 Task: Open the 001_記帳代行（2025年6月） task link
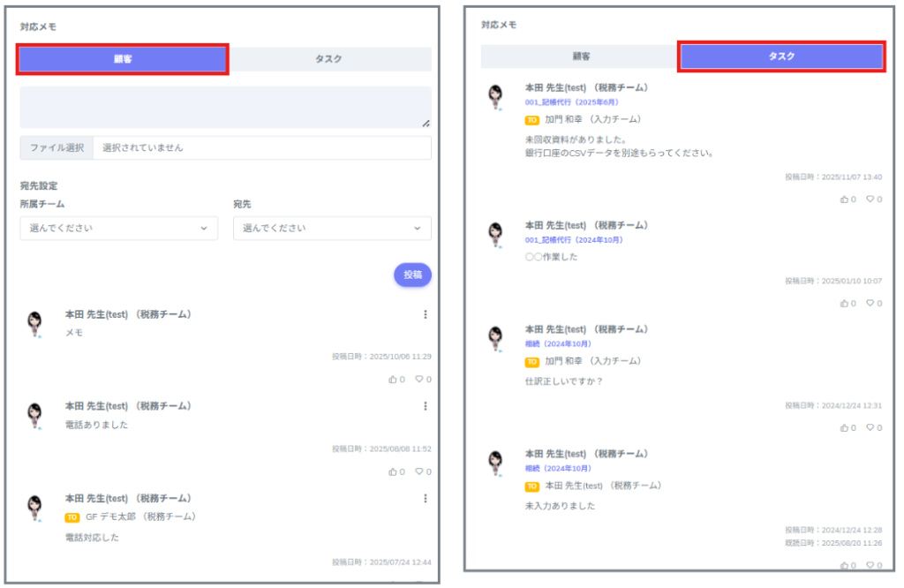pos(574,103)
